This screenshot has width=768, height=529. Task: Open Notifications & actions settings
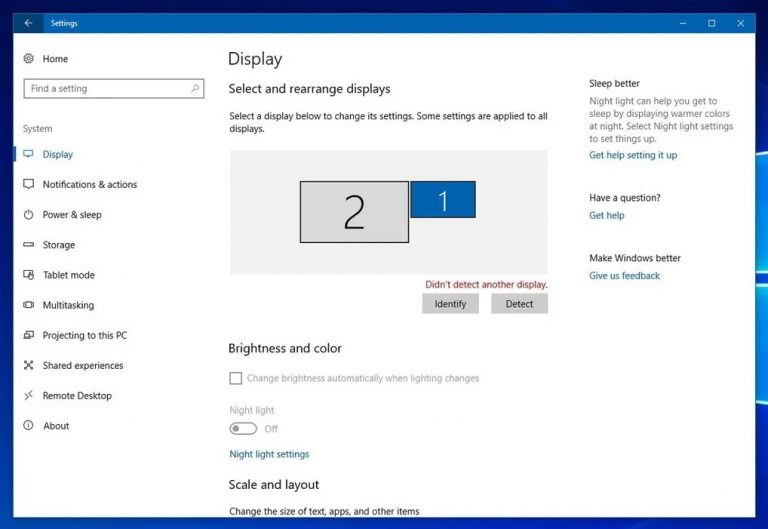click(90, 185)
